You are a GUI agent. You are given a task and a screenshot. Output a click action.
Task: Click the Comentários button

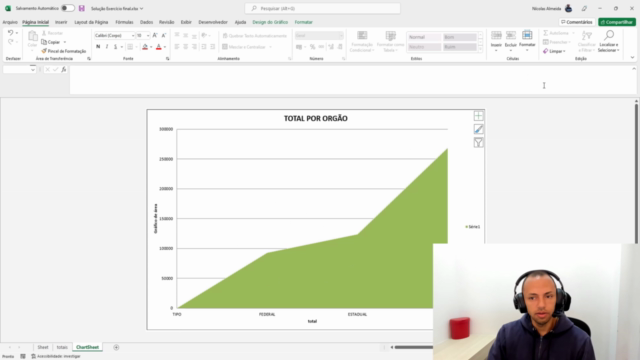tap(576, 22)
